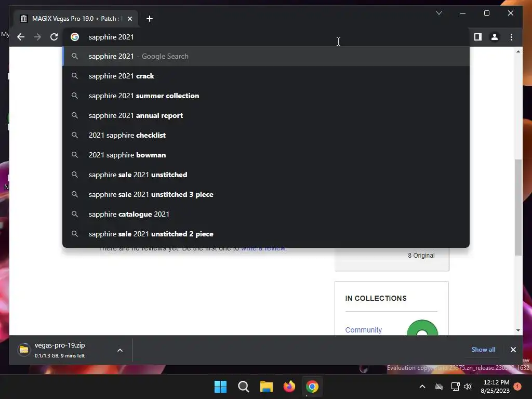532x399 pixels.
Task: Reload the current page
Action: pos(54,37)
